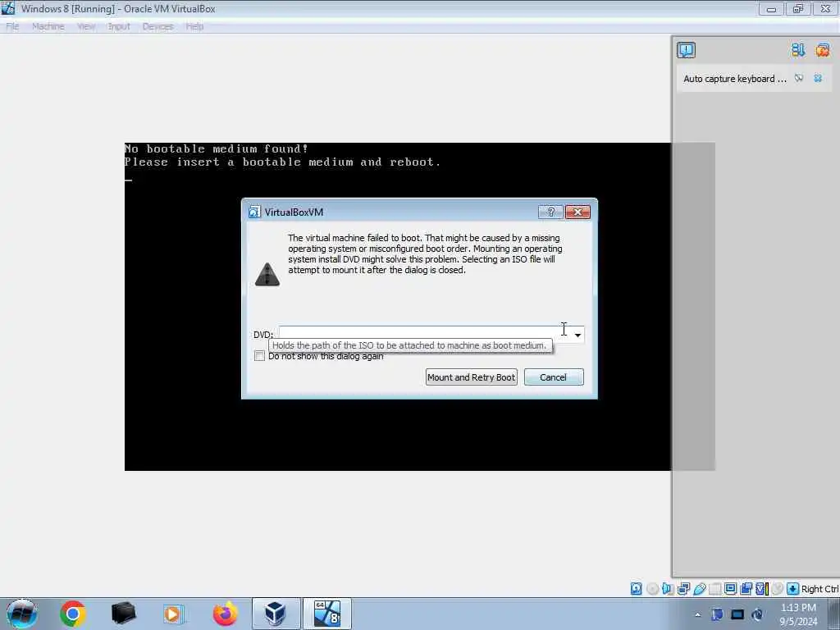Viewport: 840px width, 630px height.
Task: Click the taskbar clock showing 1:13 PM
Action: coord(798,614)
